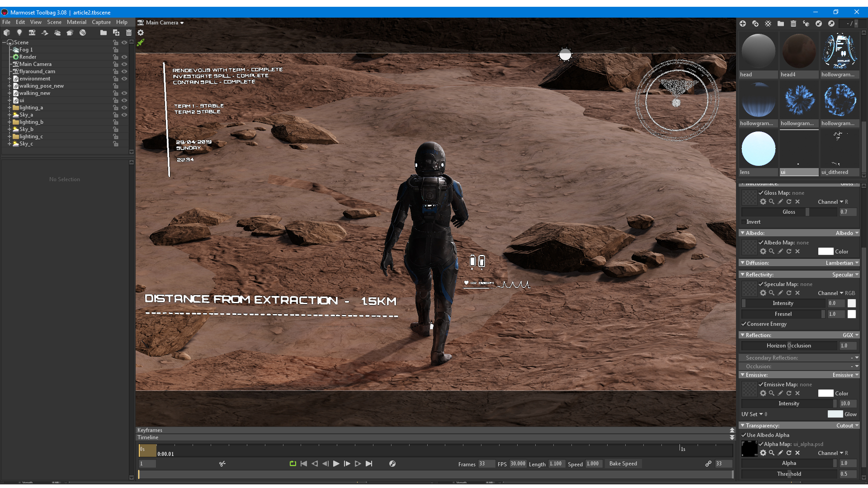
Task: Toggle Use Albedo Alpha checkbox
Action: (x=744, y=435)
